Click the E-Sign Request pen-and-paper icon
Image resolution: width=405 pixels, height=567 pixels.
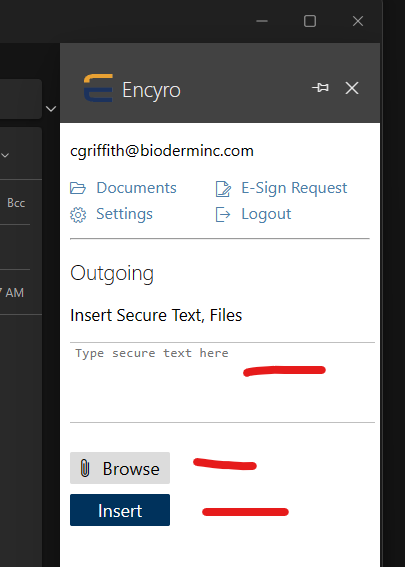tap(223, 189)
